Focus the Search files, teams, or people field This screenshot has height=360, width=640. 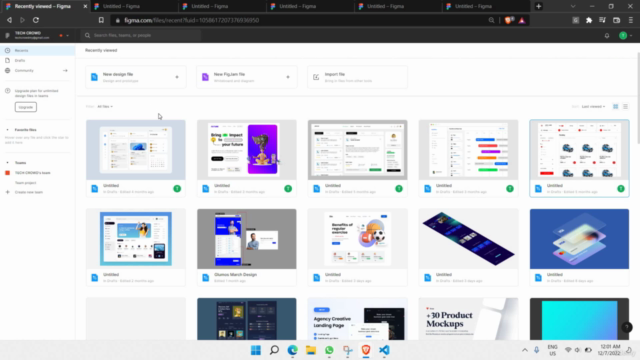[141, 36]
